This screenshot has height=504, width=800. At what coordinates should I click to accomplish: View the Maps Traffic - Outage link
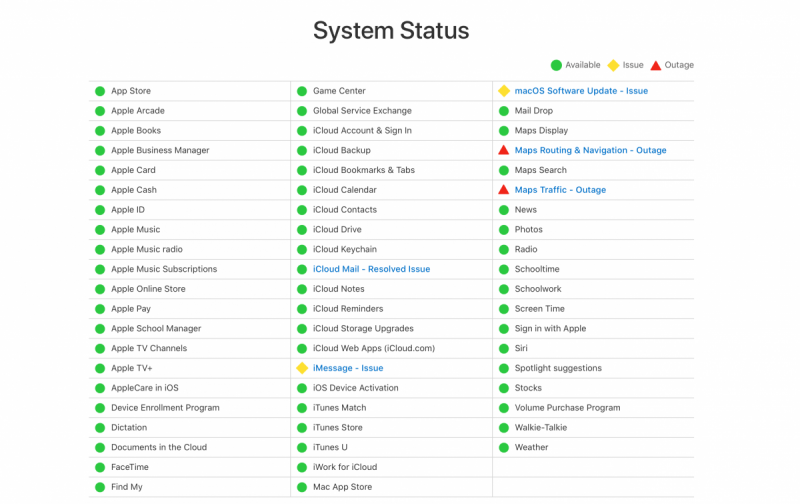(560, 190)
